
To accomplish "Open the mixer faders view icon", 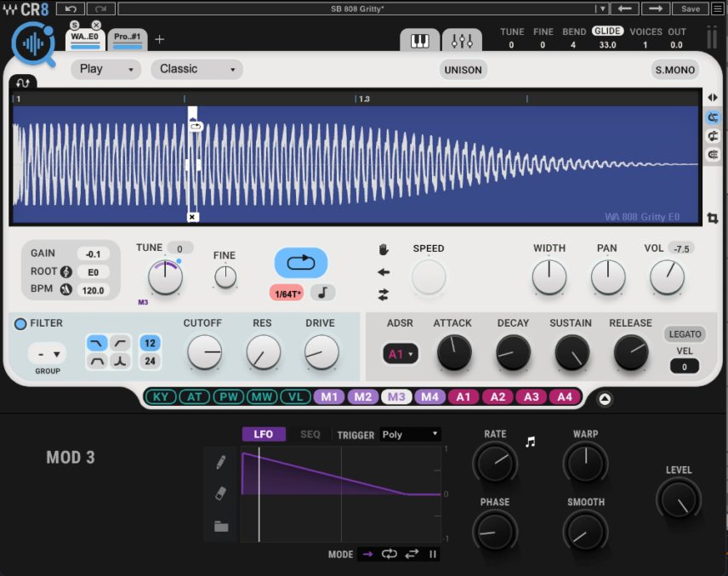I will click(462, 41).
